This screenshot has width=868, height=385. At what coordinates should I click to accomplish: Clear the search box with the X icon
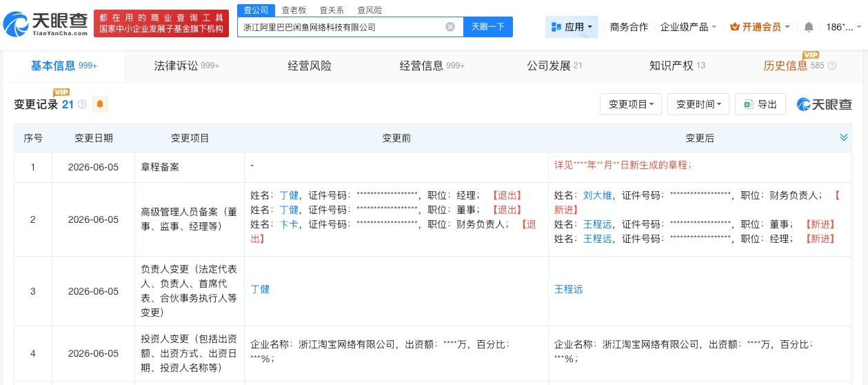(450, 27)
